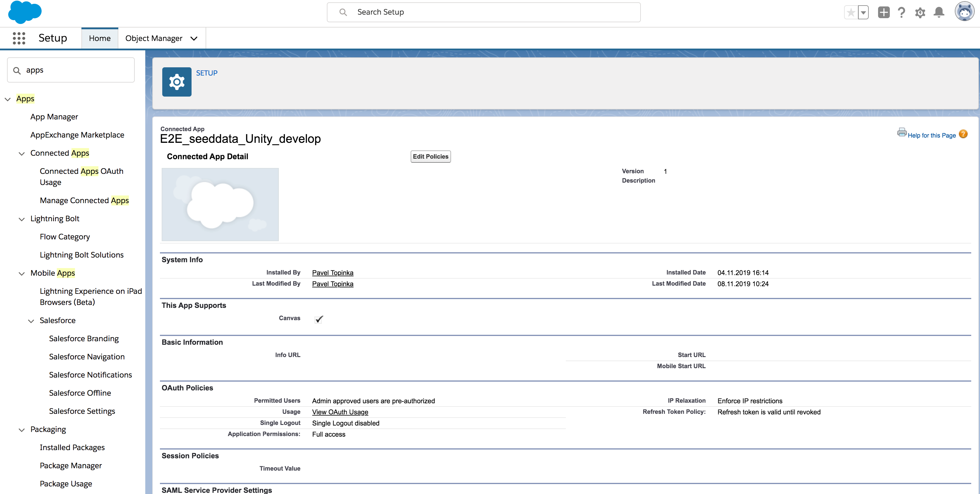Open the Object Manager dropdown chevron
The image size is (980, 494).
tap(194, 38)
